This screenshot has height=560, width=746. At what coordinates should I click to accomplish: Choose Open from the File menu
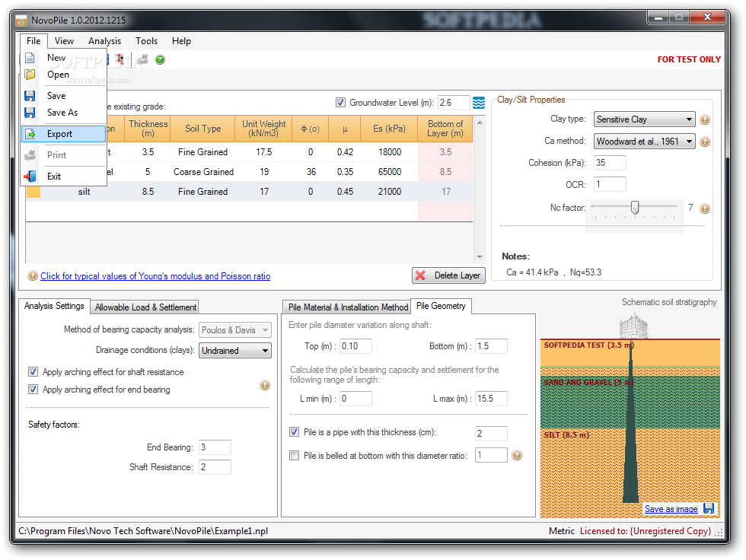click(64, 75)
